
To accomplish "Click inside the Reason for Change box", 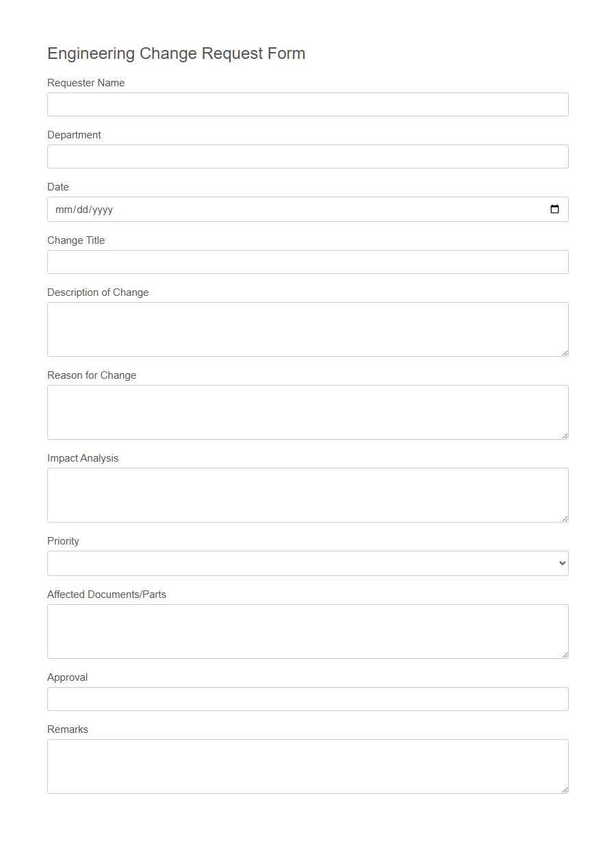I will coord(308,411).
